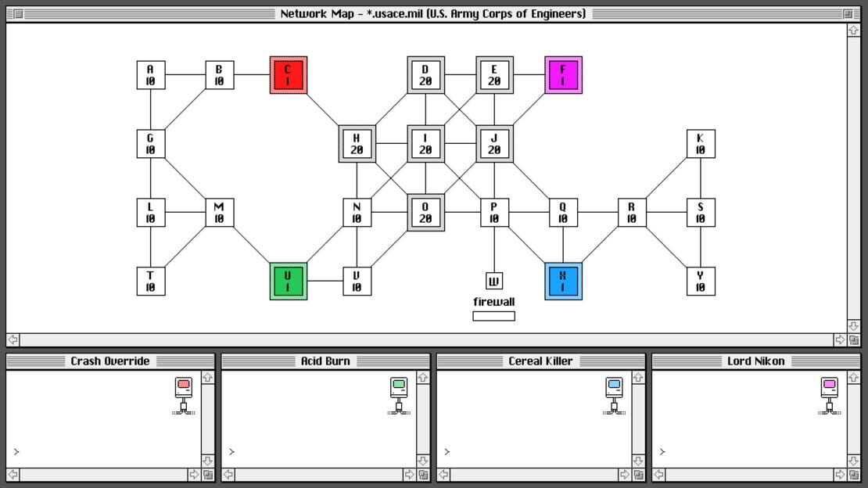The width and height of the screenshot is (868, 488).
Task: Click node K in the map
Action: (701, 143)
